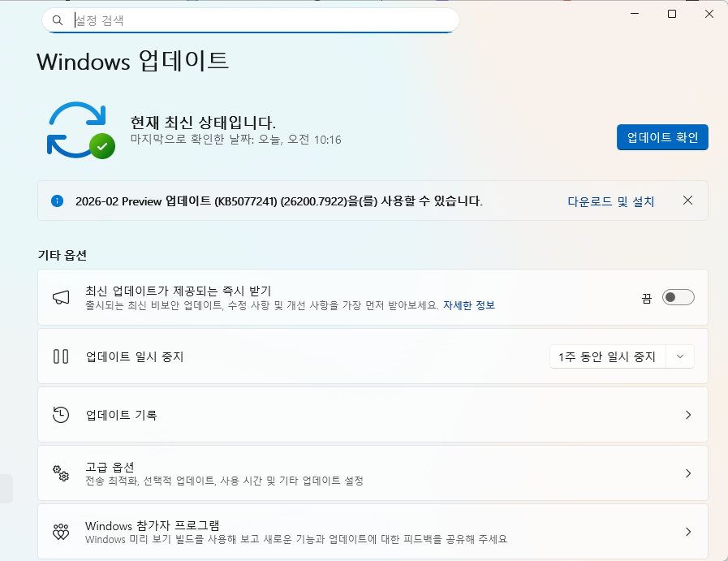Open the 고급 옵션 row title
The height and width of the screenshot is (561, 728).
[110, 467]
